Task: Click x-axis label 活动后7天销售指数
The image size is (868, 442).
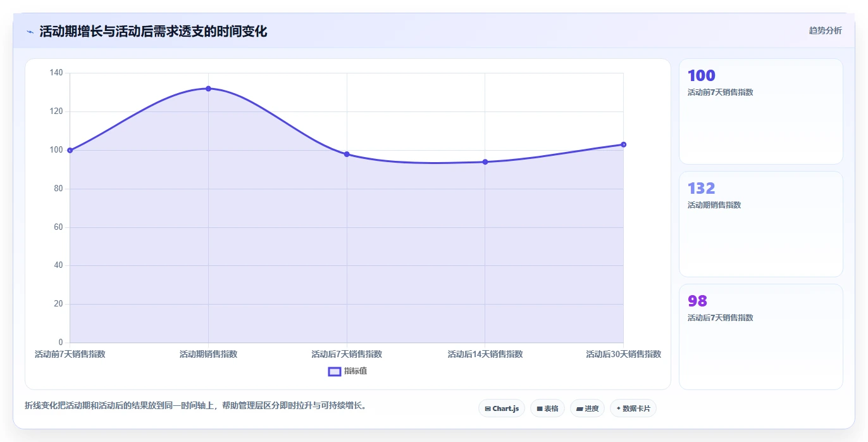Action: click(347, 354)
